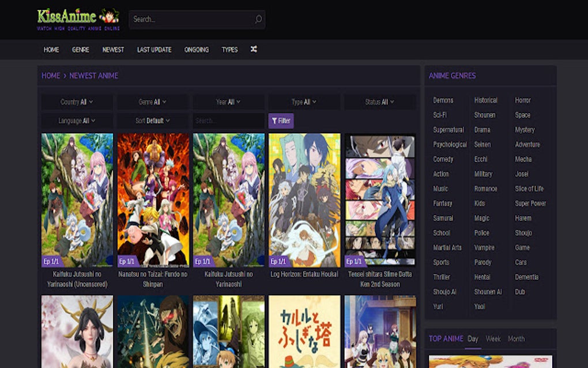Expand the Status dropdown
The height and width of the screenshot is (368, 588).
click(379, 102)
